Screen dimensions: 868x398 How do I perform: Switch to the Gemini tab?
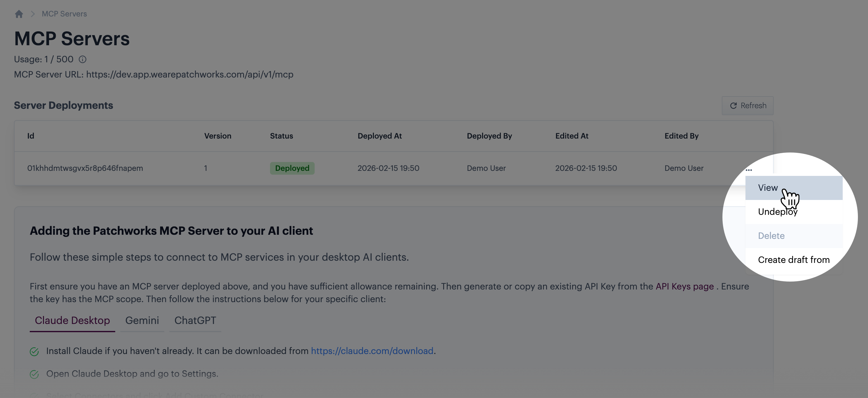(142, 320)
